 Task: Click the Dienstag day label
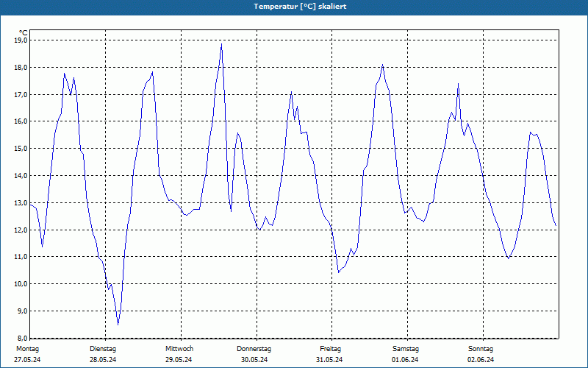103,349
